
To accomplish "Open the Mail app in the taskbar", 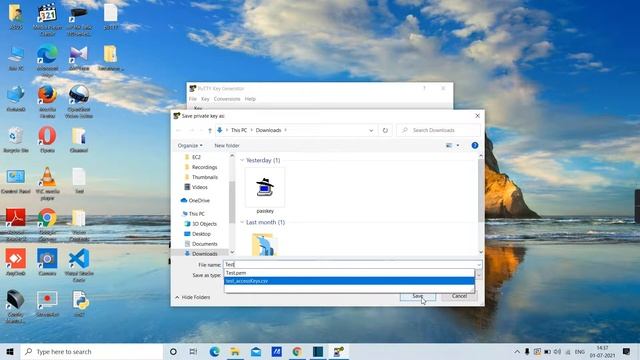I will point(256,351).
